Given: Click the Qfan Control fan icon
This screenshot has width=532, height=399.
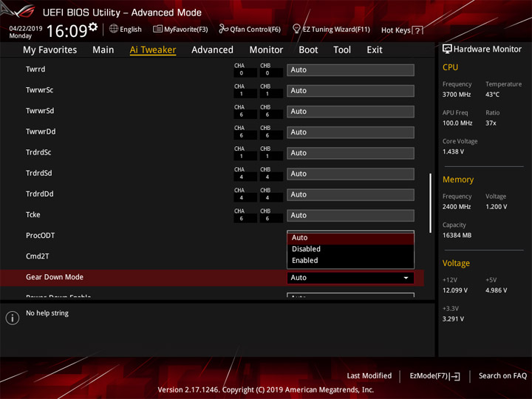Looking at the screenshot, I should (x=223, y=29).
